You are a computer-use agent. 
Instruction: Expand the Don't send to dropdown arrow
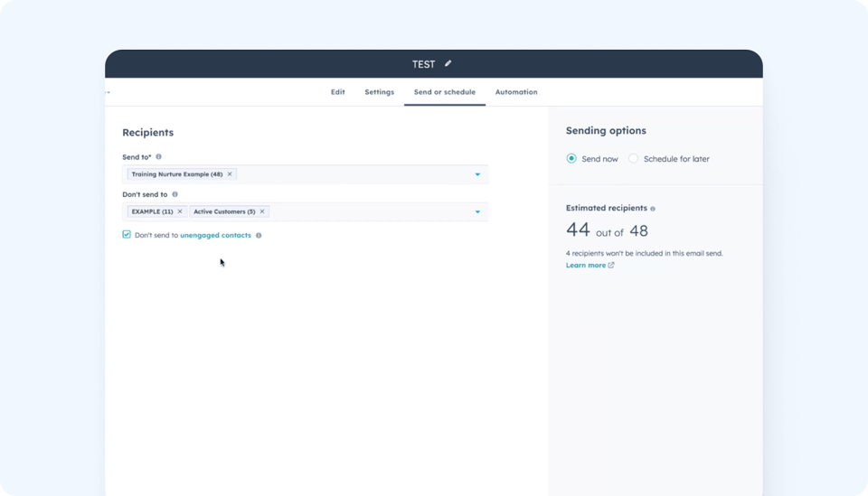click(x=477, y=212)
